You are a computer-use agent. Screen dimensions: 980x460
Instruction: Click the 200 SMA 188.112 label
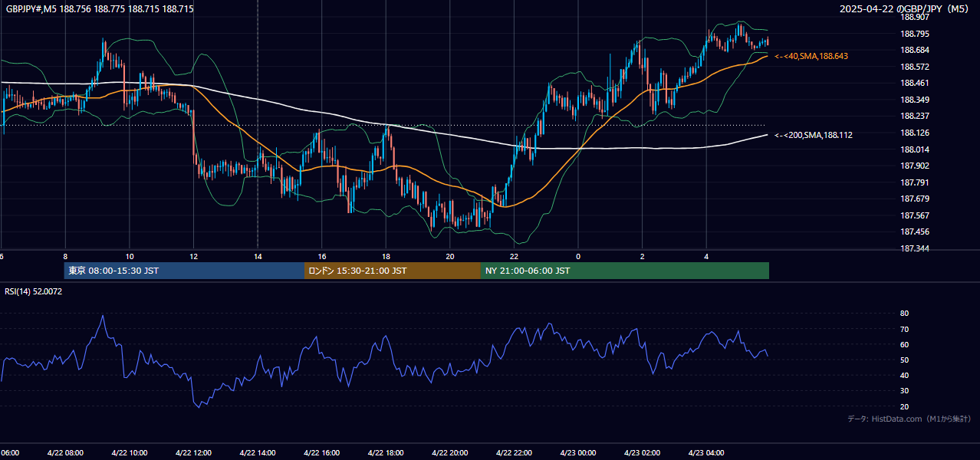point(814,135)
